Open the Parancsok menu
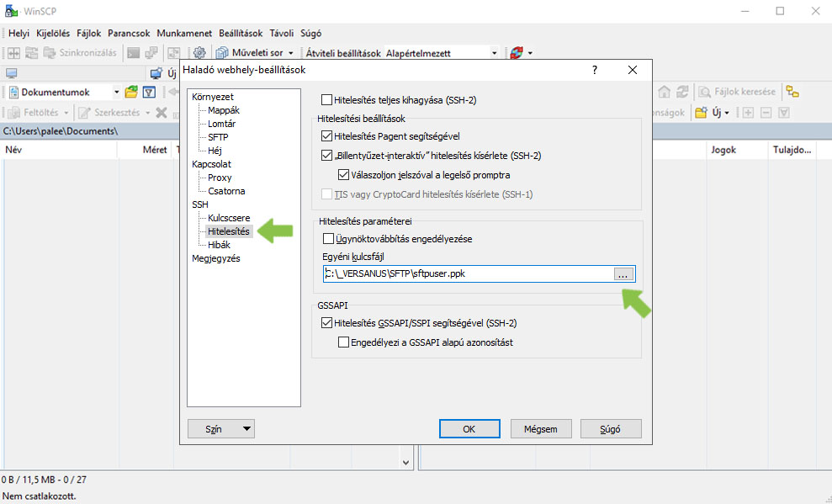 click(x=129, y=34)
